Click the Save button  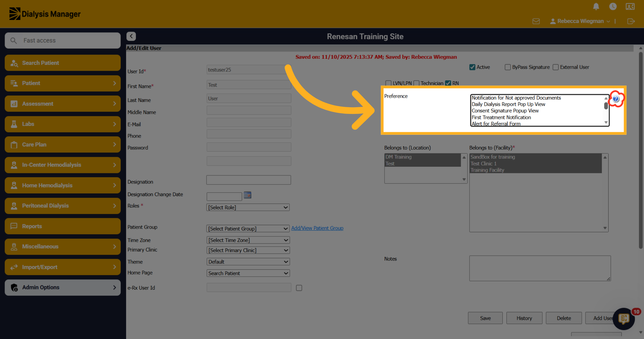pos(485,318)
